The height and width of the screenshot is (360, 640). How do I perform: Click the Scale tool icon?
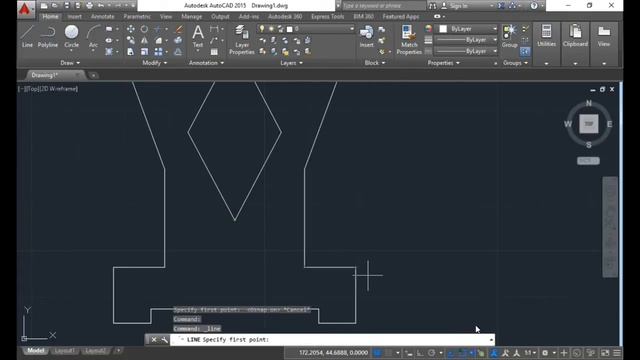coord(144,52)
